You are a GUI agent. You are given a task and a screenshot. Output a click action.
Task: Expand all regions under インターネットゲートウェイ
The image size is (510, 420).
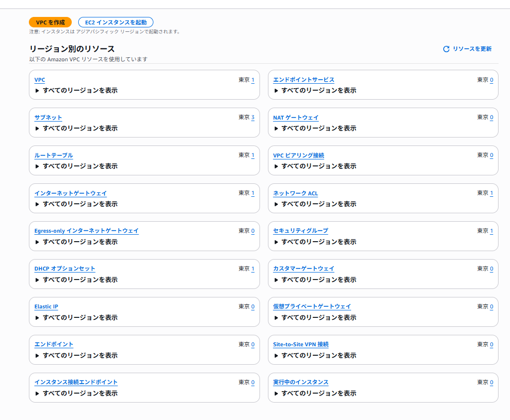[76, 204]
